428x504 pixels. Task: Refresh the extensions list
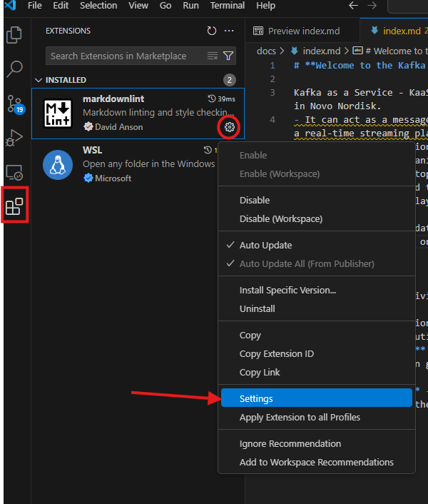pyautogui.click(x=212, y=31)
